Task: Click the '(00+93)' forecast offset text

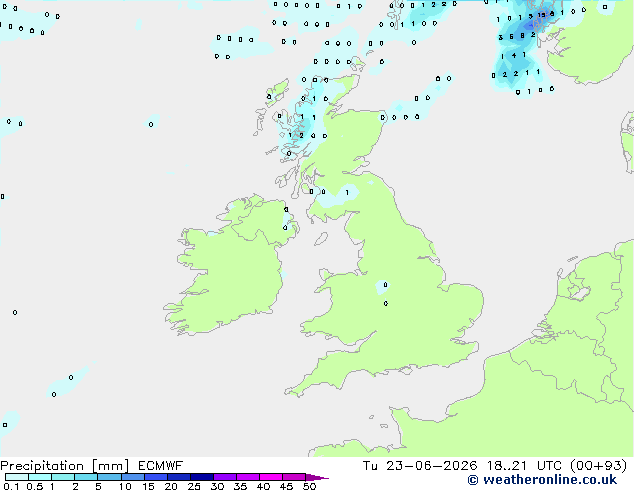Action: click(x=599, y=466)
